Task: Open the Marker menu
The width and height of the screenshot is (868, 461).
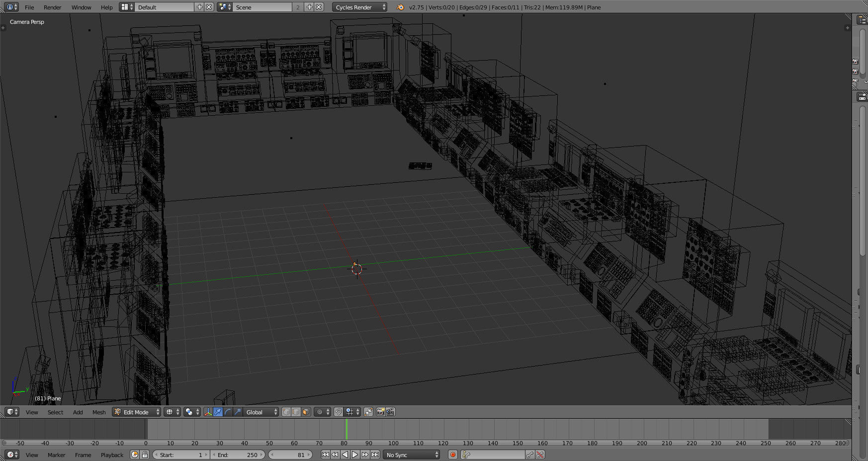Action: pyautogui.click(x=56, y=455)
